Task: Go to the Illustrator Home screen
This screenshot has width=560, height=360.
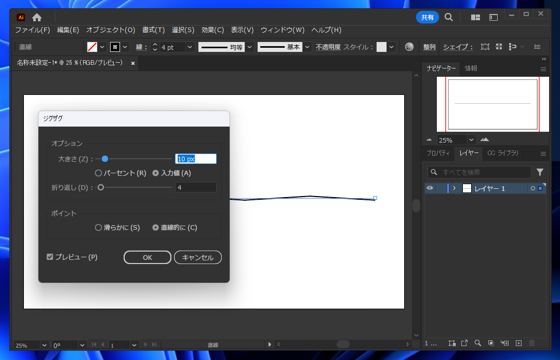Action: click(37, 17)
